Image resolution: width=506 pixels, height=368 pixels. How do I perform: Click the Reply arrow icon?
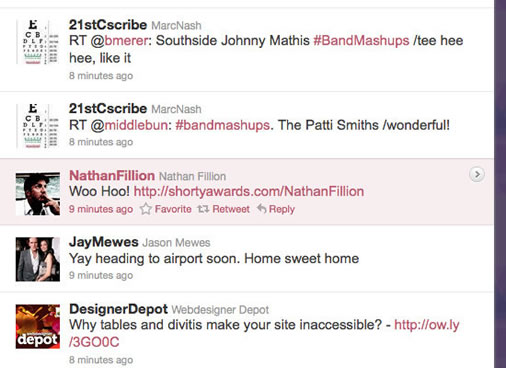262,209
